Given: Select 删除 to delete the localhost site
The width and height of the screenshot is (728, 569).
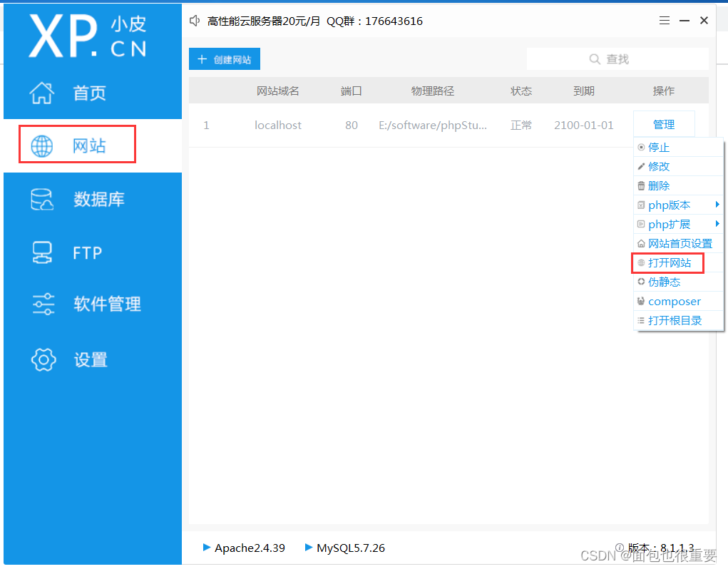Looking at the screenshot, I should (x=658, y=186).
